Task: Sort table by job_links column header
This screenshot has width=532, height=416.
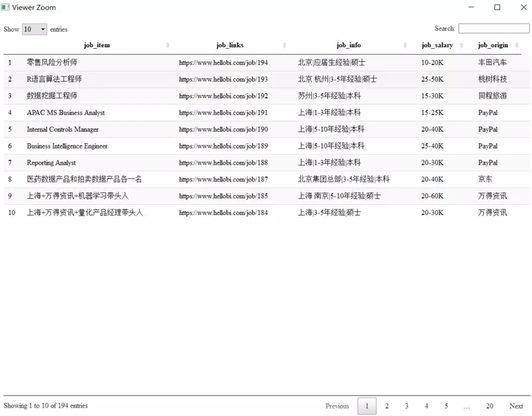Action: (x=230, y=45)
